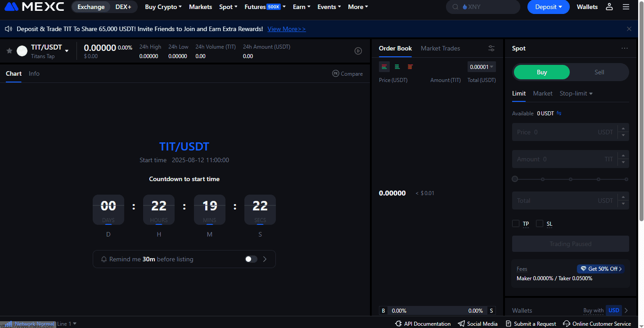This screenshot has width=644, height=328.
Task: Click the amount slider start handle
Action: pyautogui.click(x=515, y=179)
